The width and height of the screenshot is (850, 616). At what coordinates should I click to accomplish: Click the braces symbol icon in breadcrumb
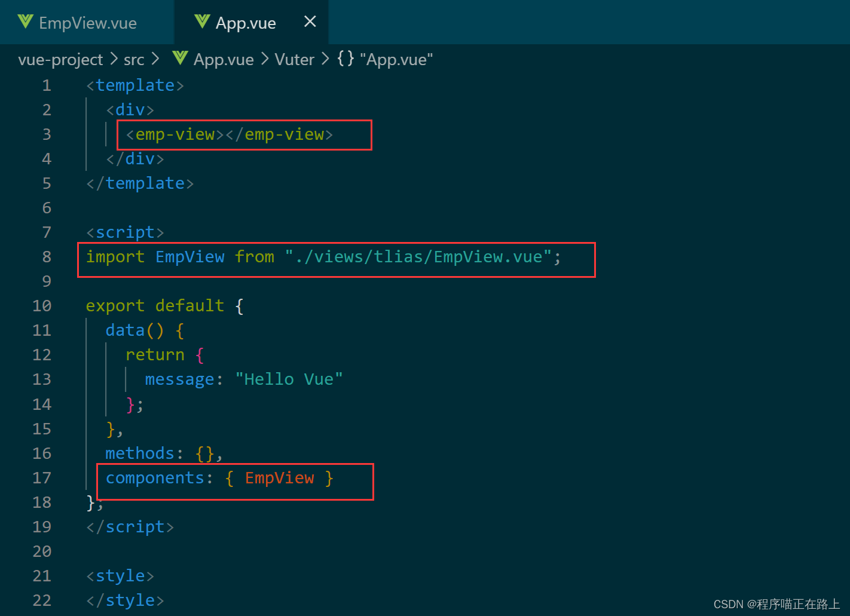(x=345, y=59)
